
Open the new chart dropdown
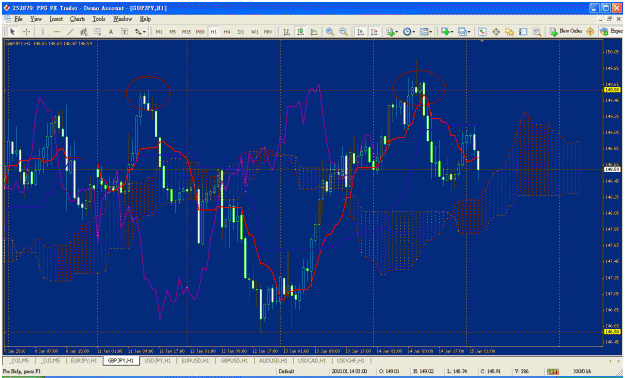447,32
